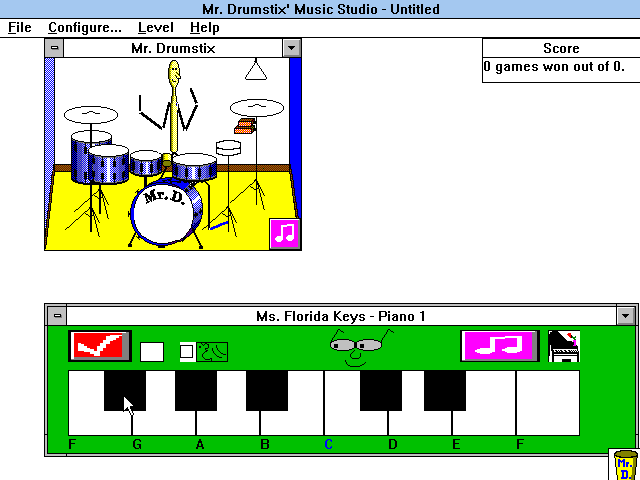Viewport: 640px width, 480px height.
Task: Click the B note label below keyboard
Action: click(264, 444)
